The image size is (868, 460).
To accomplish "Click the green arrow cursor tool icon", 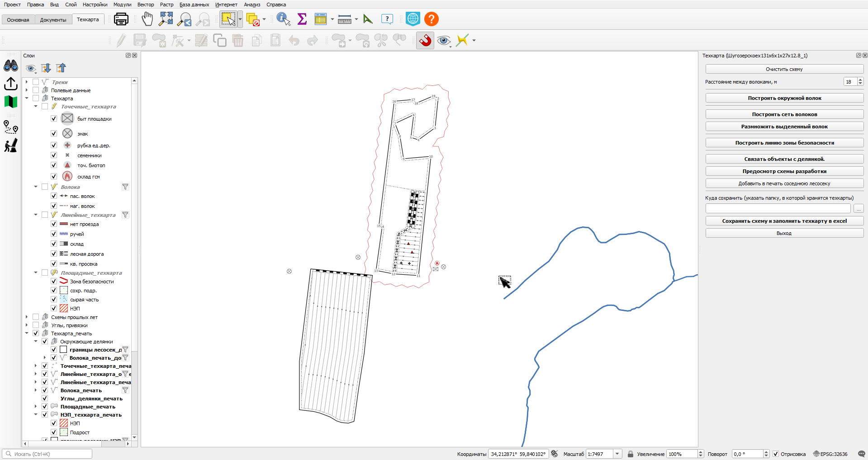I will (368, 19).
